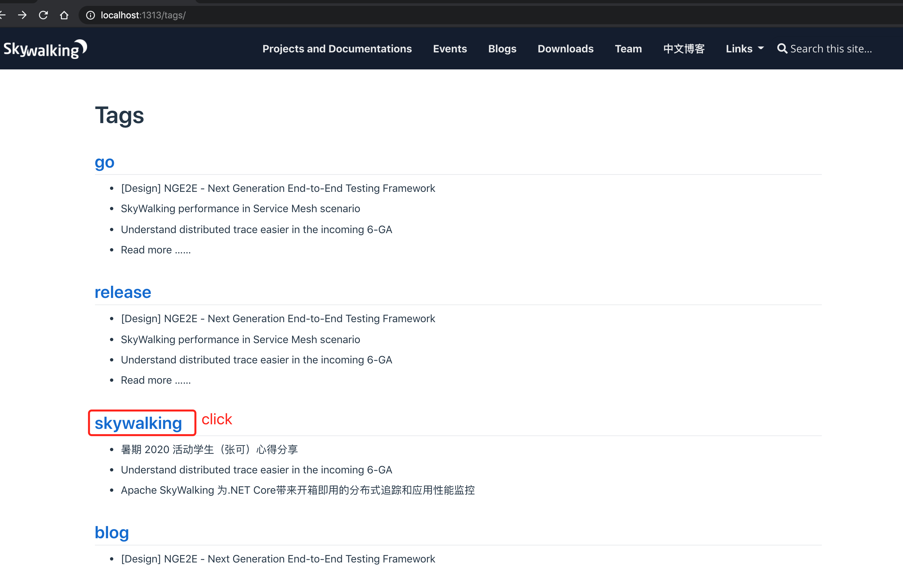Click the SkyWalking logo
The height and width of the screenshot is (588, 903).
point(45,49)
